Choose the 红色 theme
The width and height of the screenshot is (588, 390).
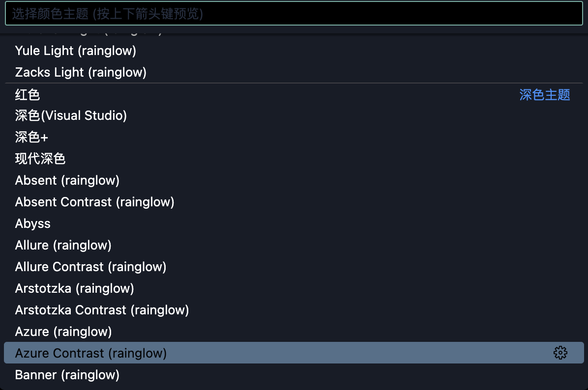(294, 94)
